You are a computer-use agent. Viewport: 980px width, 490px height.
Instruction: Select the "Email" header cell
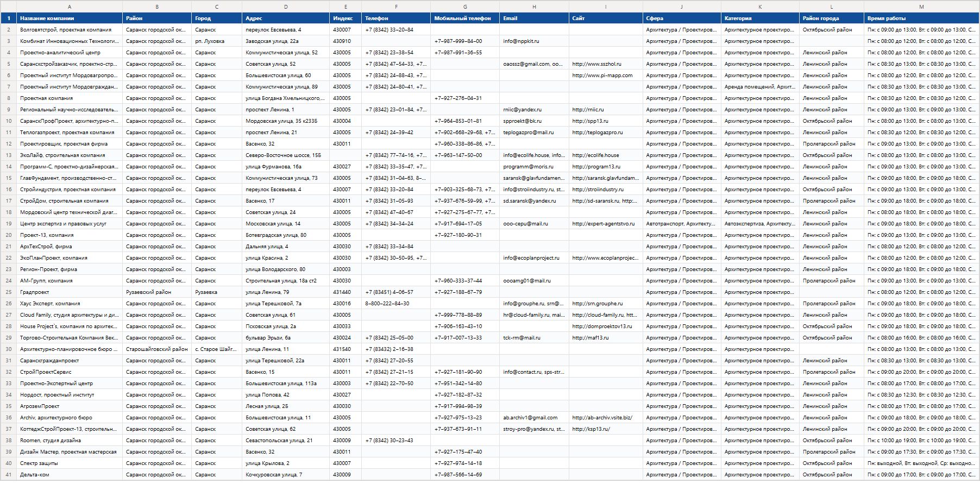point(534,18)
